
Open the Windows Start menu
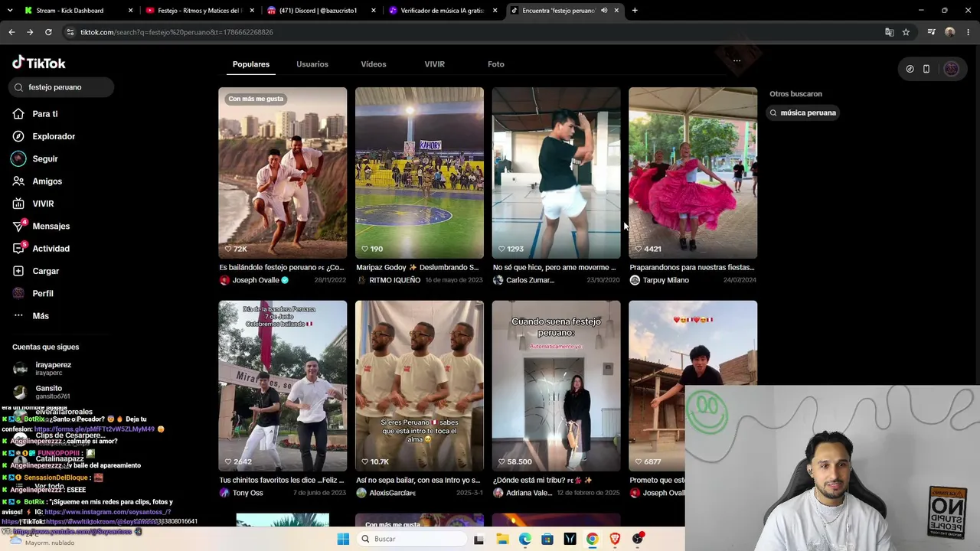[343, 539]
